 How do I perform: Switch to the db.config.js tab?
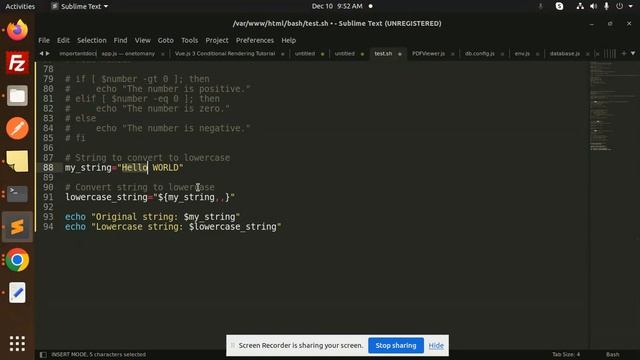coord(480,53)
